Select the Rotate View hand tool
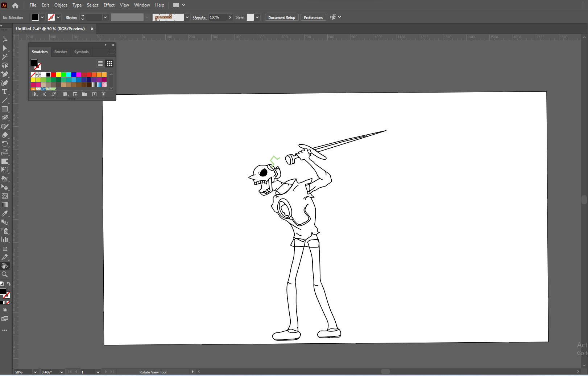588x376 pixels. pyautogui.click(x=5, y=266)
